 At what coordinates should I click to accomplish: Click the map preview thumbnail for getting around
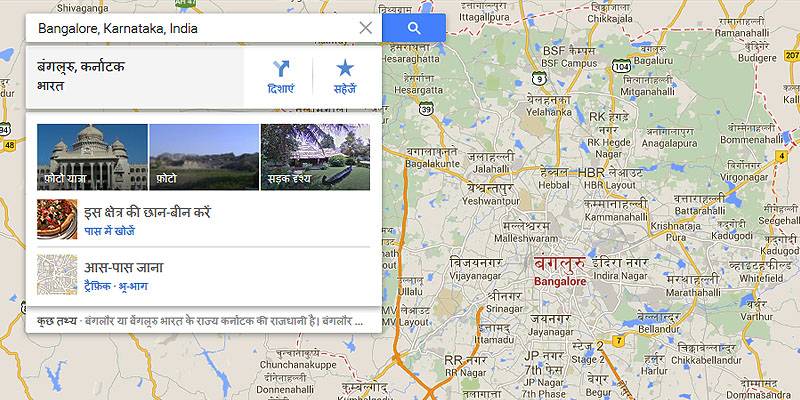57,274
